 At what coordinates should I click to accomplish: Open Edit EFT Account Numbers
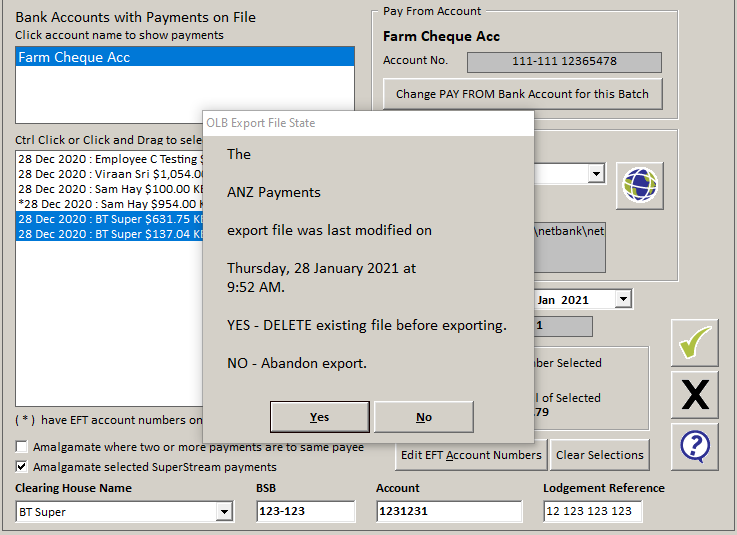(471, 455)
